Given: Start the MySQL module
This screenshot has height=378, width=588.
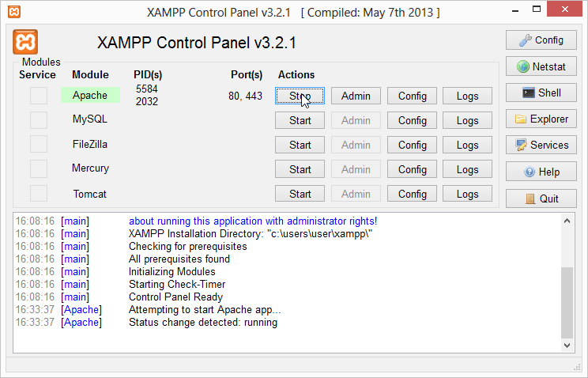Looking at the screenshot, I should click(x=300, y=121).
